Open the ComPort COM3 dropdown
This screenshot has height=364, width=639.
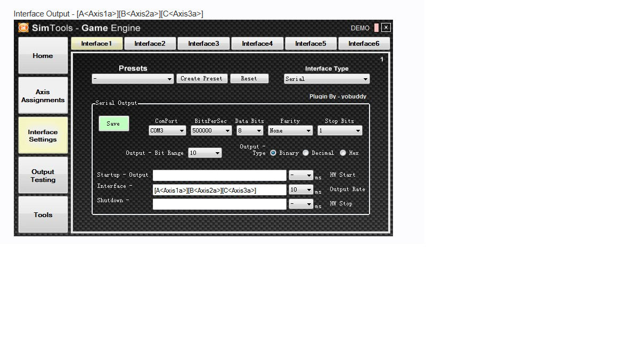167,130
